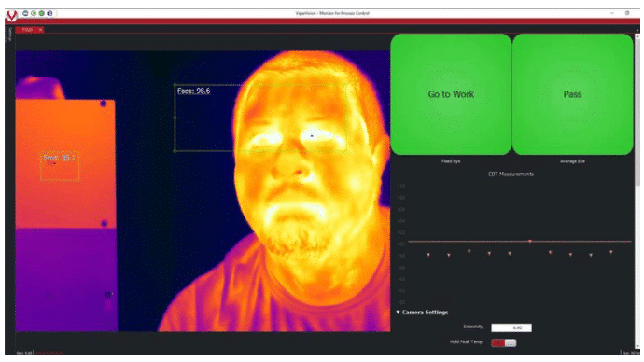Click the first gray quick-access toolbar icon
Screen dimensions: 644x362
25,13
